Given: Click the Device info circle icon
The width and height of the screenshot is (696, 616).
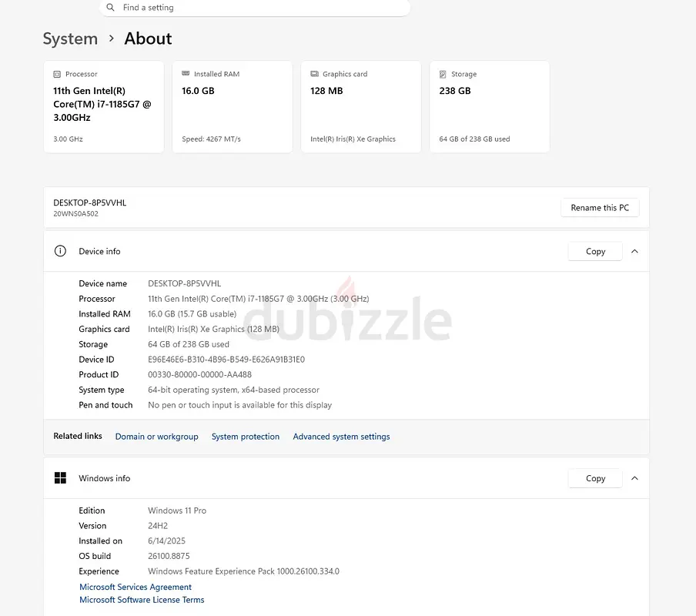Looking at the screenshot, I should click(60, 251).
